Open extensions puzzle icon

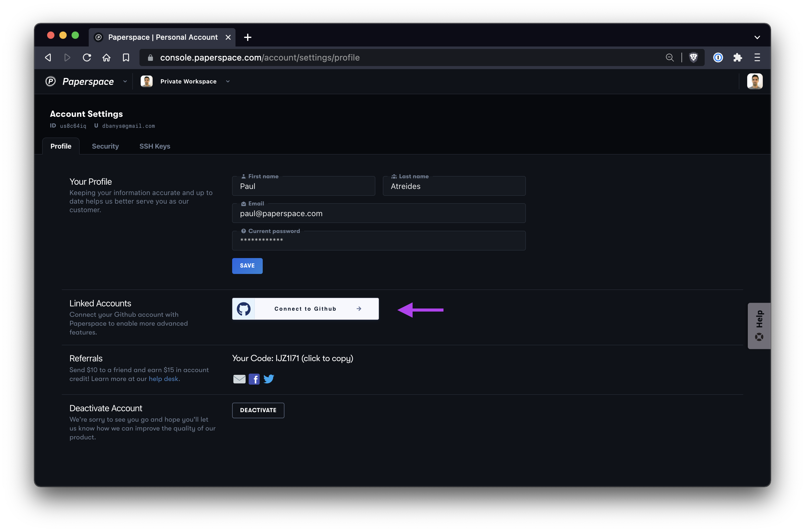(x=737, y=58)
